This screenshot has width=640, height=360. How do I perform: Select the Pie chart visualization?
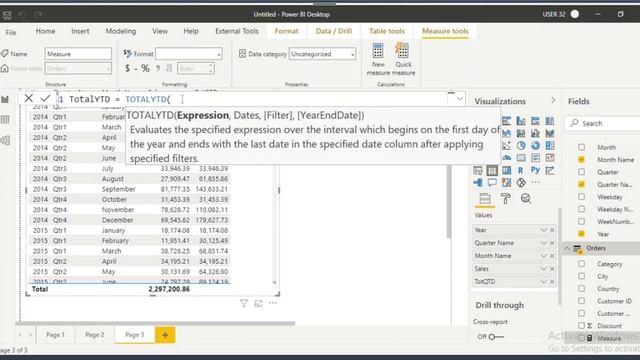coord(521,146)
